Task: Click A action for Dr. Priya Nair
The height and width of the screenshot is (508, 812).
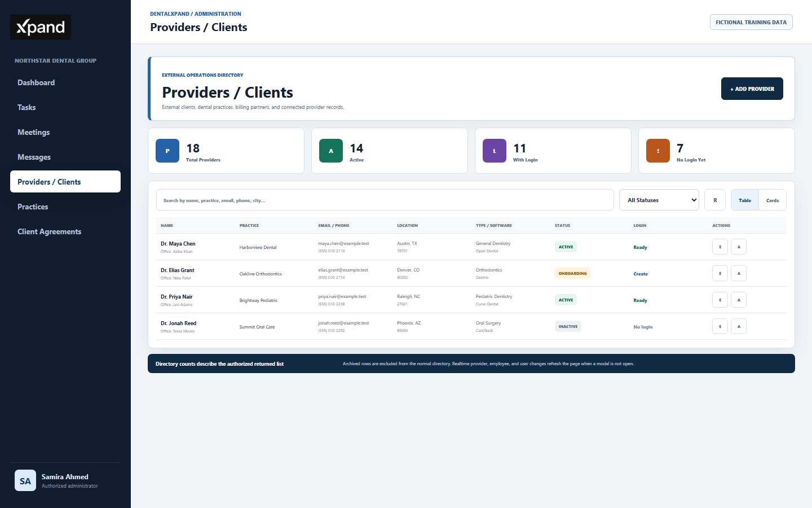Action: [739, 300]
